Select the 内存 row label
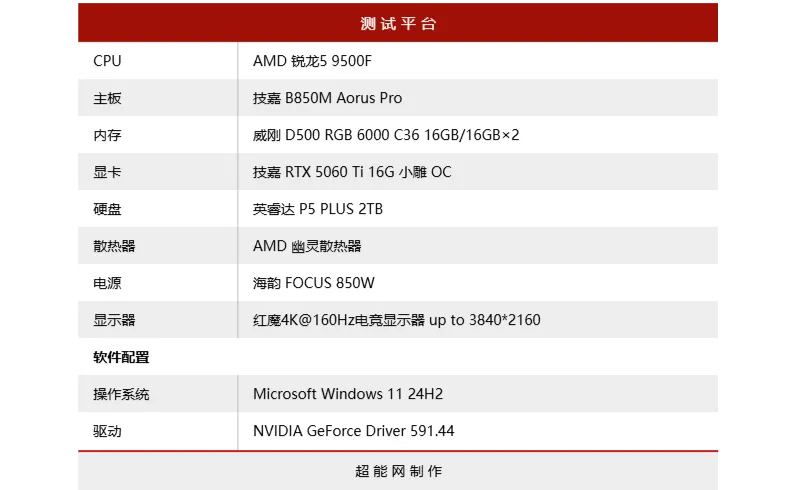Viewport: 797px width, 490px height. [x=107, y=135]
